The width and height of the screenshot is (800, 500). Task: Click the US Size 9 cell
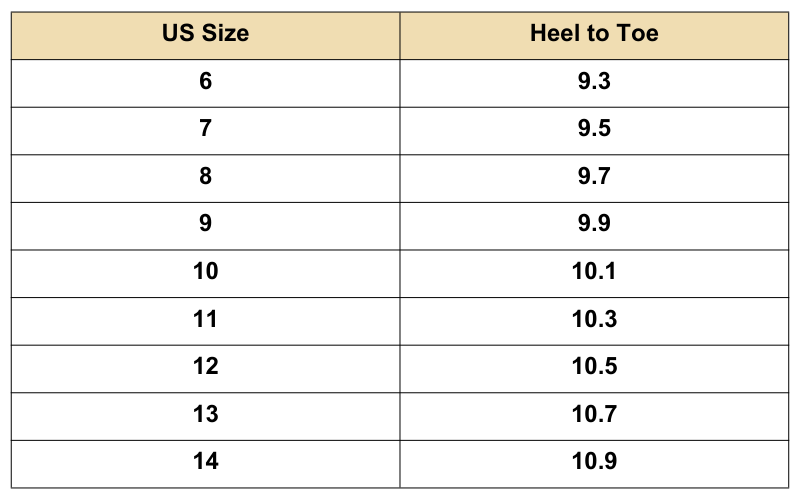(x=205, y=224)
